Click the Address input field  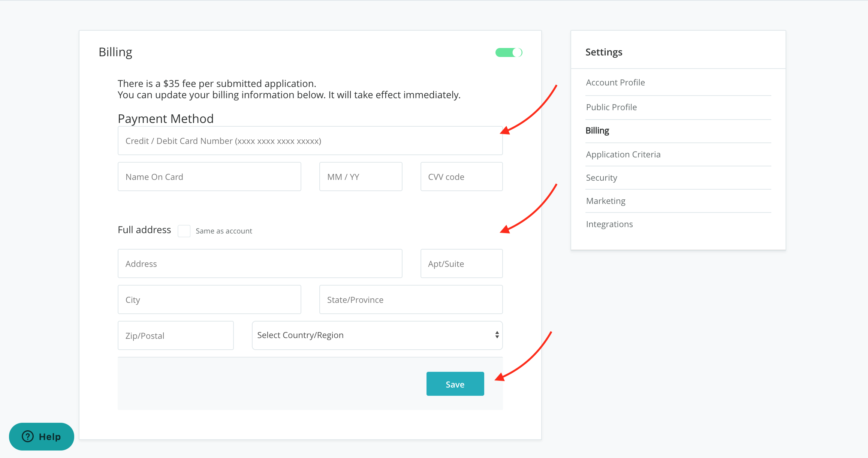tap(260, 264)
